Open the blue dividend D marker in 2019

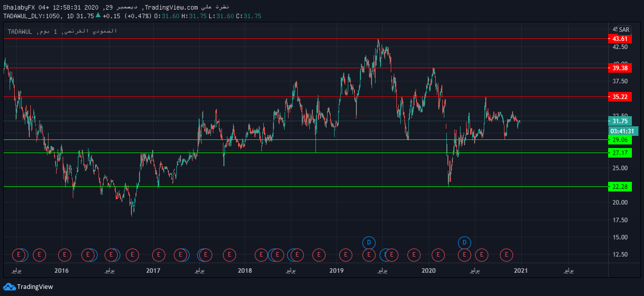click(369, 242)
